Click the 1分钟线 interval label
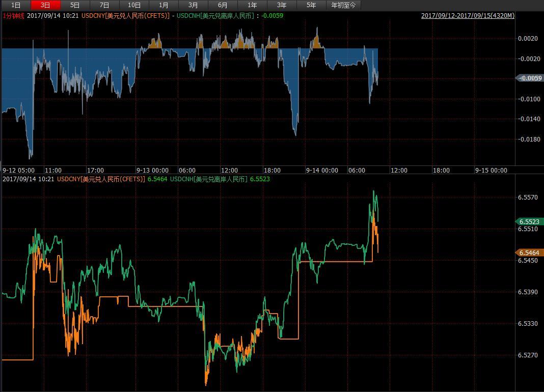The width and height of the screenshot is (544, 392). (x=14, y=16)
